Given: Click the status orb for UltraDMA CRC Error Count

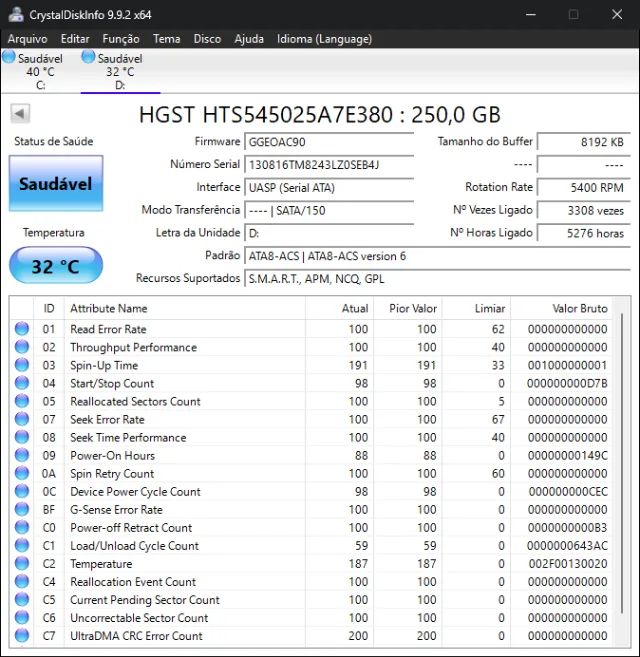Looking at the screenshot, I should (x=22, y=635).
